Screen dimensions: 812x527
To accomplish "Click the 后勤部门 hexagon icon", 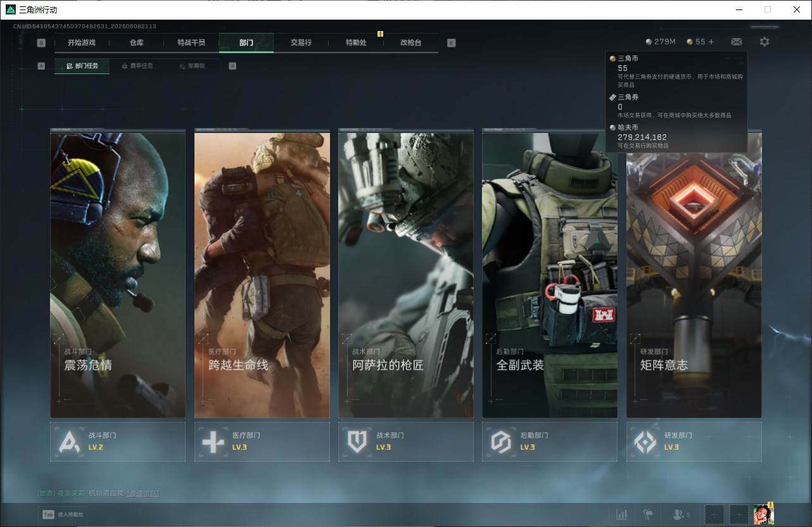I will [x=501, y=441].
